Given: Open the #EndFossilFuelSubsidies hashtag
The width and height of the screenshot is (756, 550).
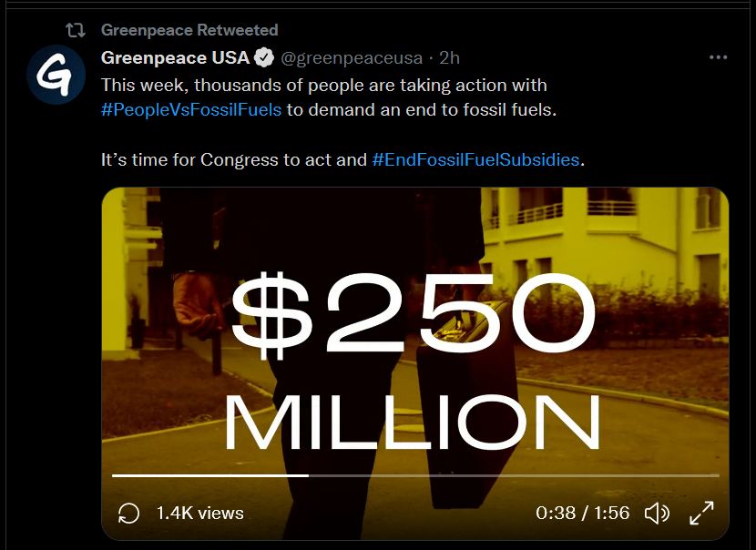Looking at the screenshot, I should coord(476,159).
